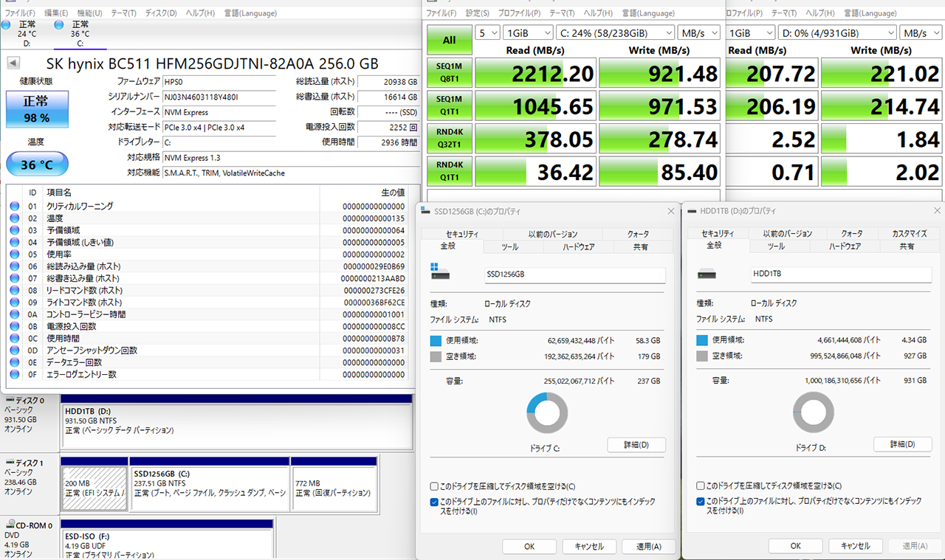Select the status icon next to ライトコマンド数 (ホスト)
This screenshot has width=945, height=560.
coord(14,303)
